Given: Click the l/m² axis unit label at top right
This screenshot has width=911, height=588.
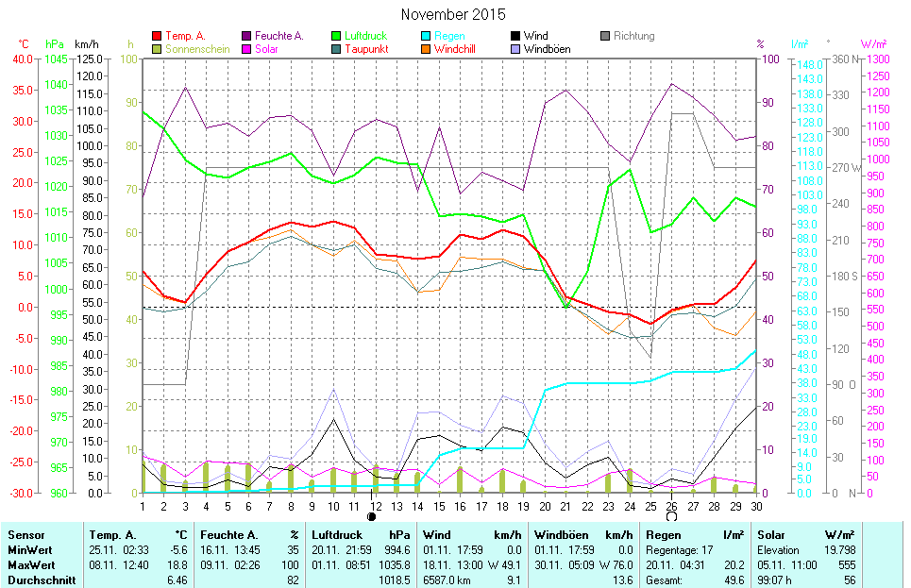Looking at the screenshot, I should (x=800, y=44).
